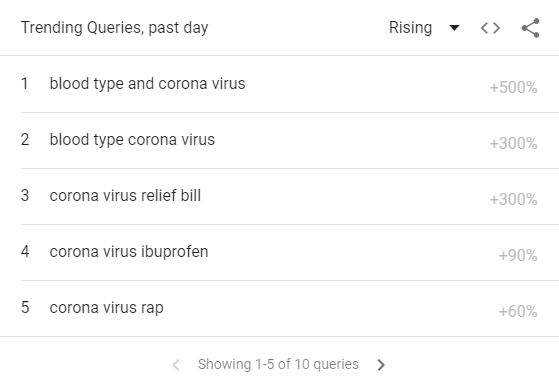This screenshot has height=387, width=559.
Task: Open query blood type corona virus
Action: pyautogui.click(x=132, y=140)
